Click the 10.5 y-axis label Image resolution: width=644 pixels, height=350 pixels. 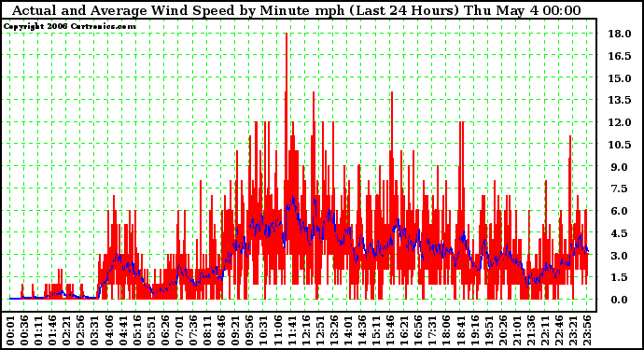tap(620, 145)
